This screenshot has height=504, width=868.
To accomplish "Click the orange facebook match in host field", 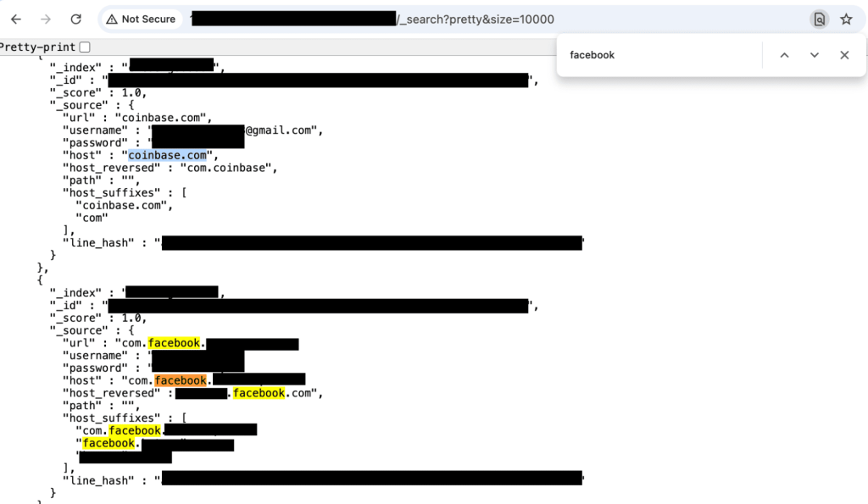I will pyautogui.click(x=181, y=379).
